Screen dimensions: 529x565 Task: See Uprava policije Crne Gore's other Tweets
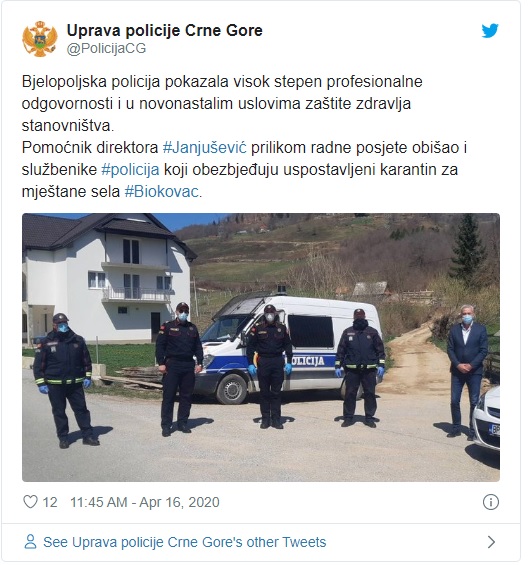(x=185, y=542)
